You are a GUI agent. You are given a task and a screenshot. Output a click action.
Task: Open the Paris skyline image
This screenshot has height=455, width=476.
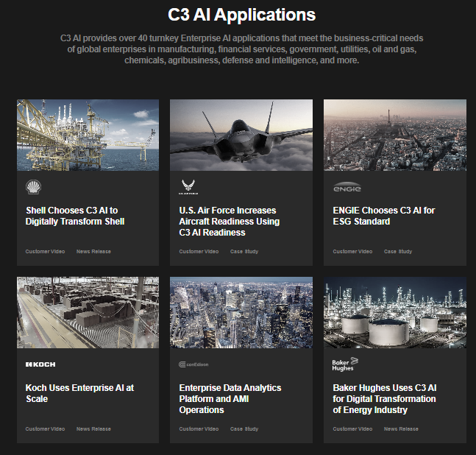(394, 135)
